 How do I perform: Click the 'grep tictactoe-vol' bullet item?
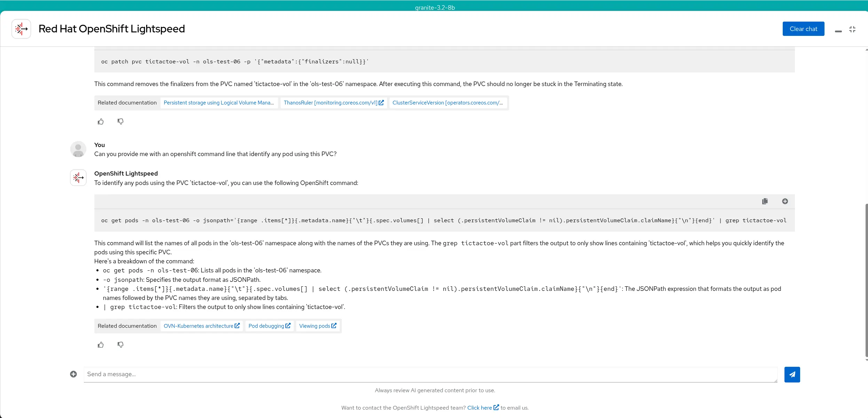point(224,307)
